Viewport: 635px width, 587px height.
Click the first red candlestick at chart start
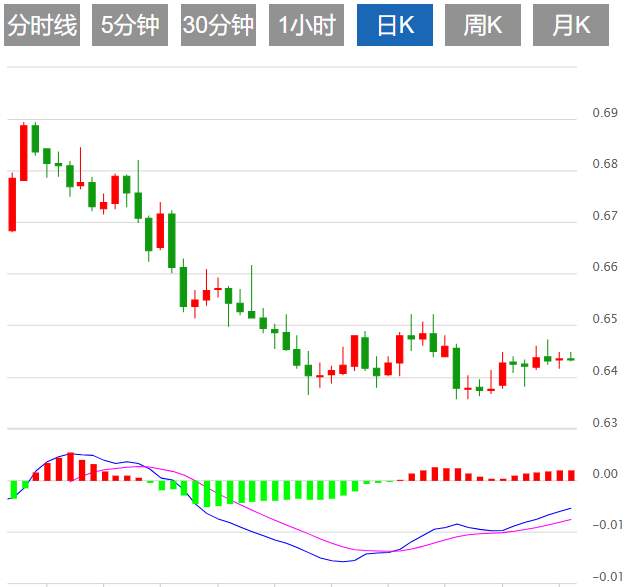click(12, 204)
